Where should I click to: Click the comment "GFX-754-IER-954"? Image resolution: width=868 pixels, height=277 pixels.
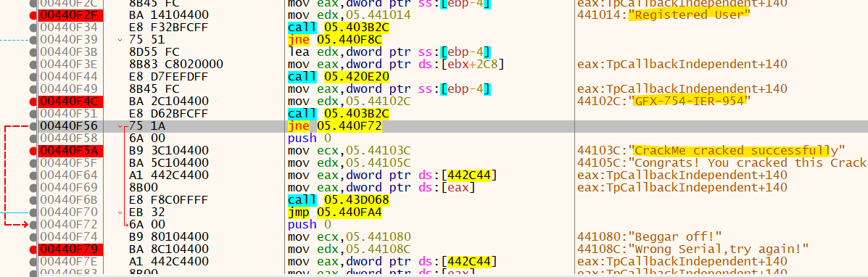point(692,102)
